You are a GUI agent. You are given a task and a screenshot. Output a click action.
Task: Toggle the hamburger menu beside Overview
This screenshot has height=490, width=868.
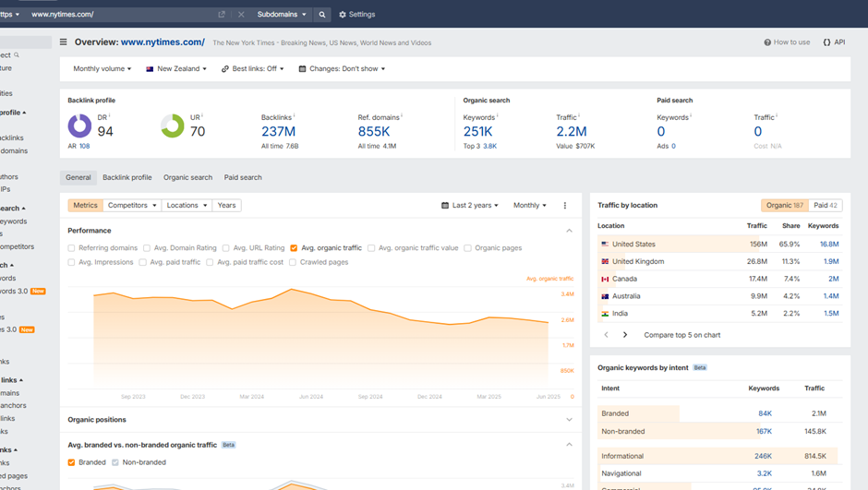63,42
